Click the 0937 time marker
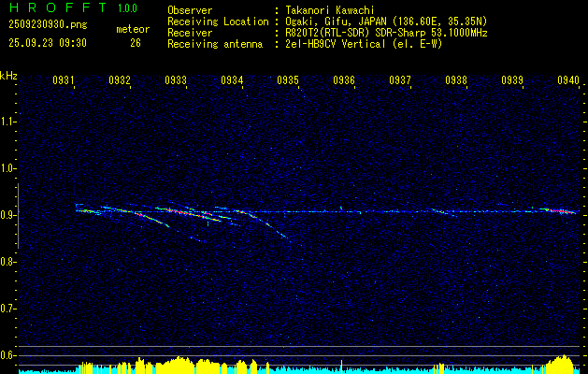 click(x=400, y=79)
